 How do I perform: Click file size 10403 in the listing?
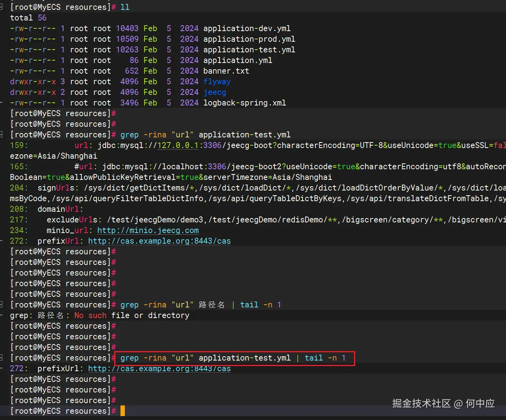pos(127,28)
